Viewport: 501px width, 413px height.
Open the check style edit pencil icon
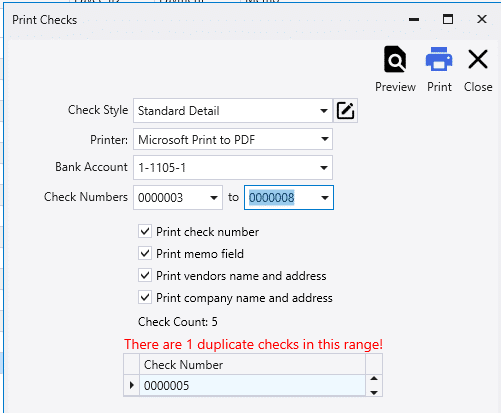(345, 111)
